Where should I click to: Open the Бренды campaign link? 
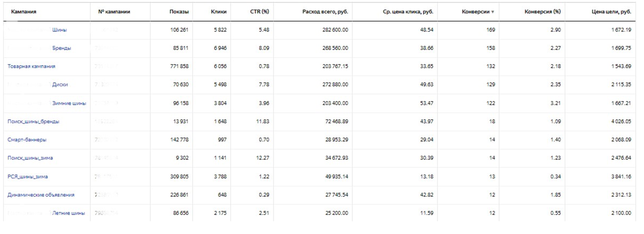coord(61,48)
